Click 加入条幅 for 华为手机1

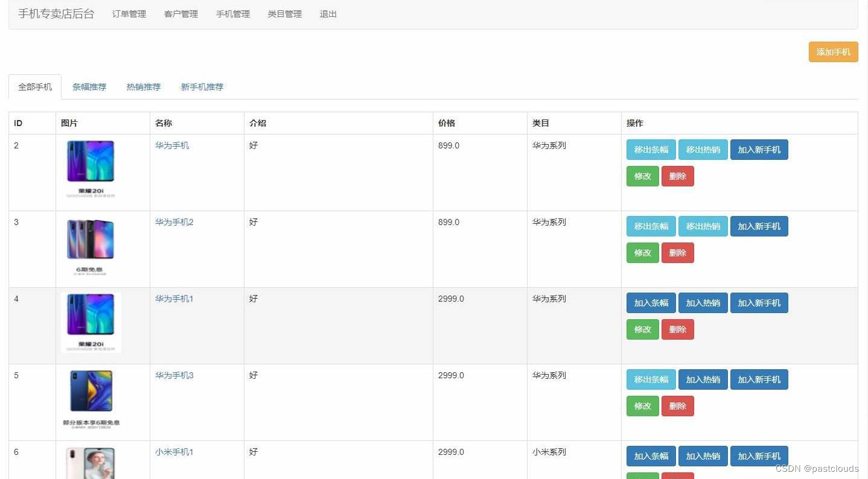click(x=651, y=302)
